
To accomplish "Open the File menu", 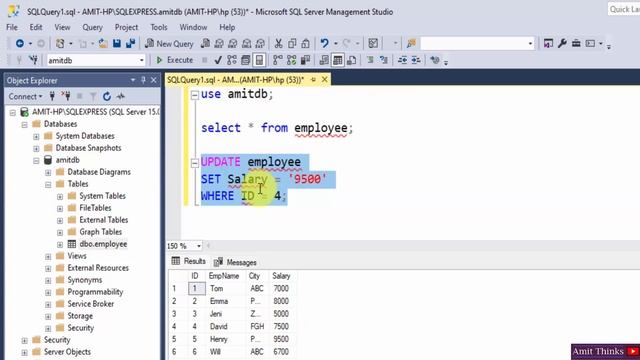I will coord(12,27).
